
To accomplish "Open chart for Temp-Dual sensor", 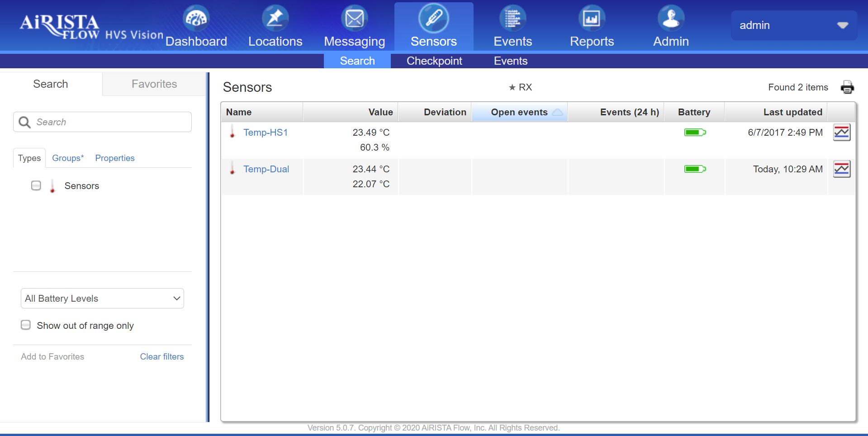I will tap(842, 169).
